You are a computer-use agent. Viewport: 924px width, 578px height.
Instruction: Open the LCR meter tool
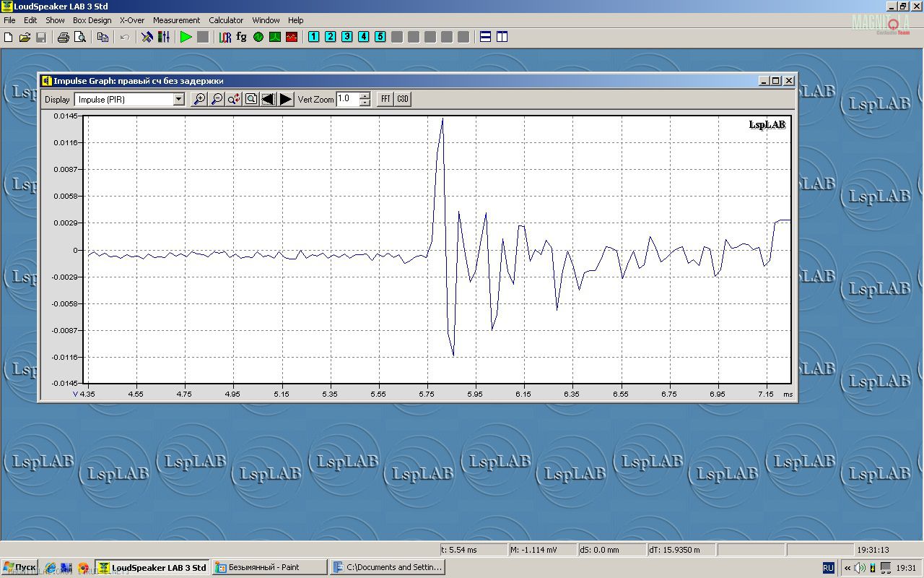pyautogui.click(x=225, y=37)
